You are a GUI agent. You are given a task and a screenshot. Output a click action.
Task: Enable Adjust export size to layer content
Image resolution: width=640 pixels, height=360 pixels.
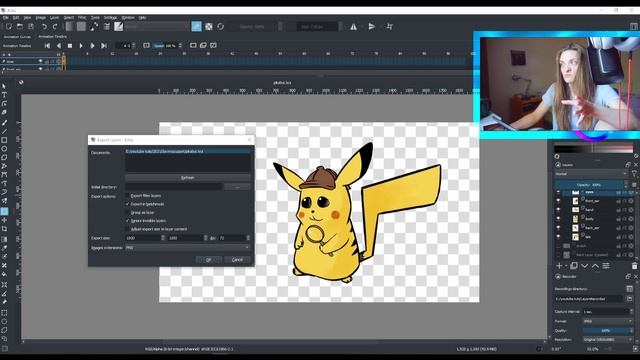pos(128,229)
